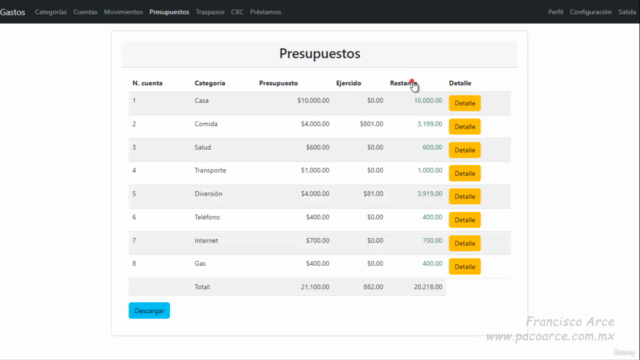Select the Comida category cell
The image size is (640, 360).
click(x=206, y=124)
